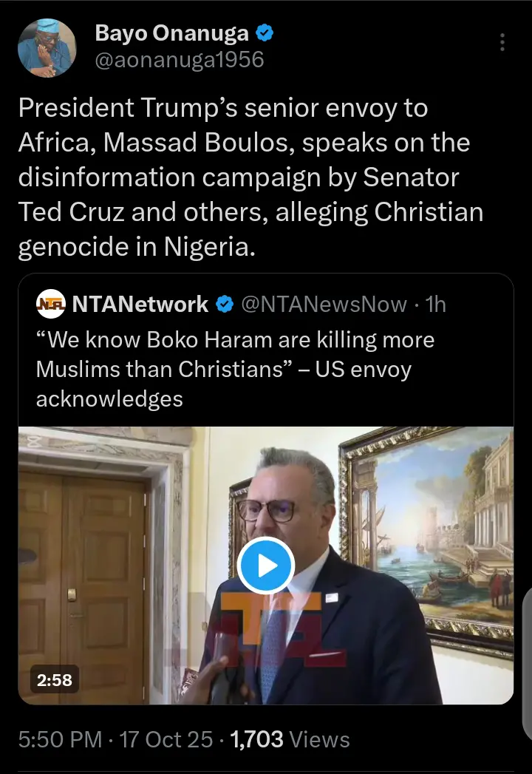The height and width of the screenshot is (774, 532).
Task: Click the gray side handle at right edge
Action: [527, 636]
